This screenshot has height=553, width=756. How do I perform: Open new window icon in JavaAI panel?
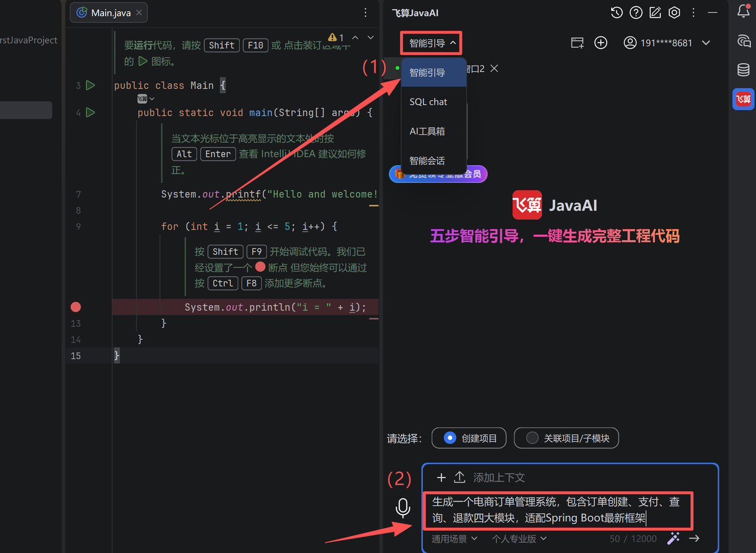click(577, 42)
